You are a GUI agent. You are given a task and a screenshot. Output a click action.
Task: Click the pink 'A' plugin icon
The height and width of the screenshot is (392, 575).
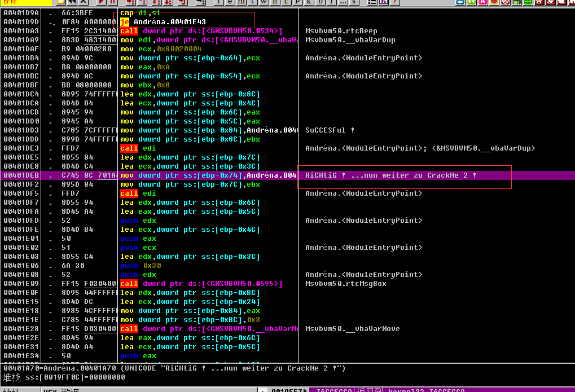point(483,2)
